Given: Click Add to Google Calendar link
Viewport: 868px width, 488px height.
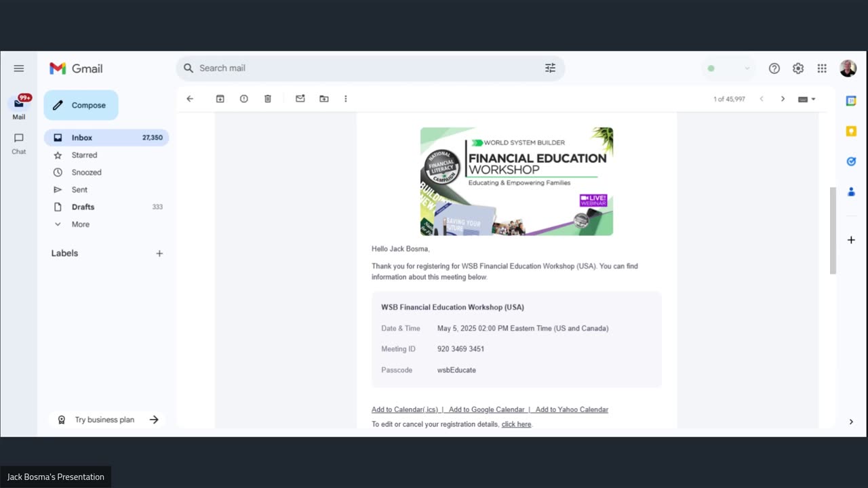Looking at the screenshot, I should pos(486,409).
